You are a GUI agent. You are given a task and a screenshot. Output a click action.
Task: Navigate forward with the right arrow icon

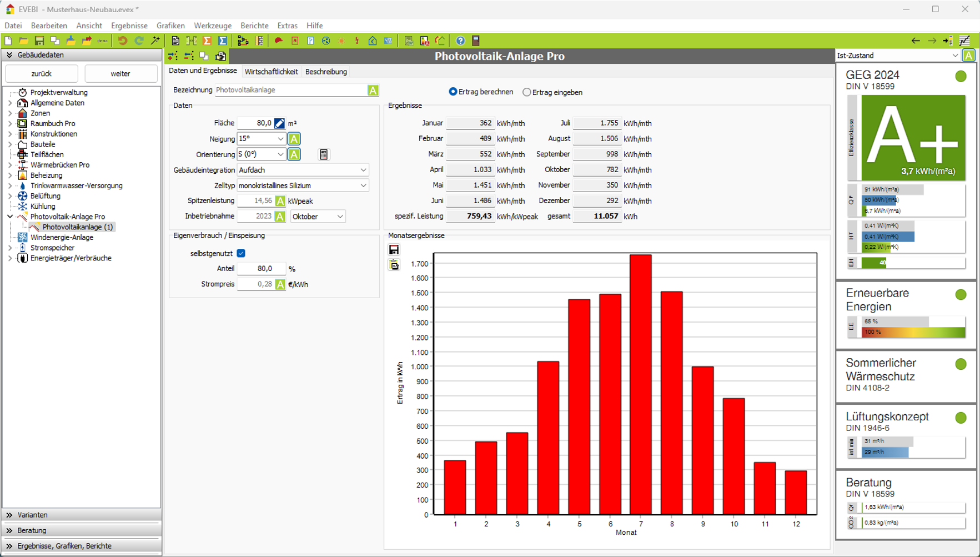point(932,41)
